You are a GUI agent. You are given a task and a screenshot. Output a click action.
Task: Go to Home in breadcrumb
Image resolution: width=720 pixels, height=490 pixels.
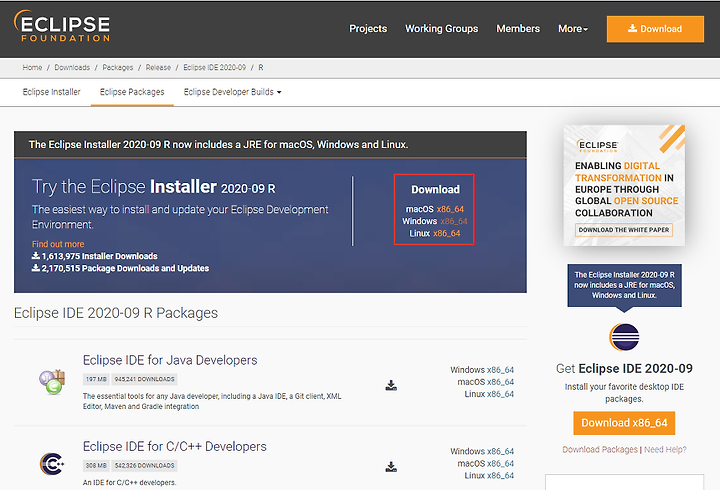coord(32,68)
